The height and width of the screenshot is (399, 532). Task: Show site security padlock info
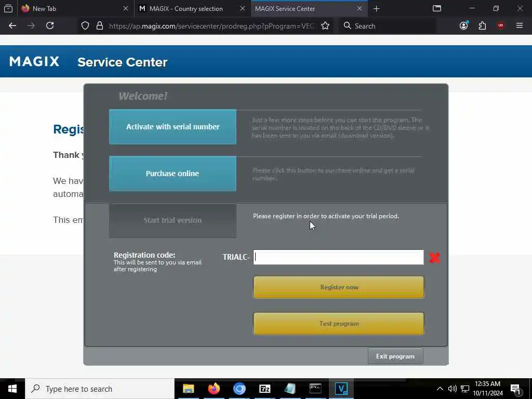coord(99,26)
